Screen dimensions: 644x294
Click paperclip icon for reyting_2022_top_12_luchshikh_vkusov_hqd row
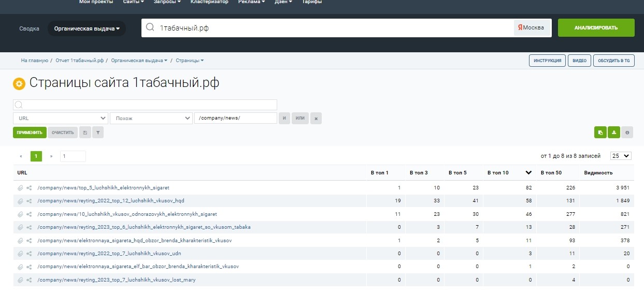[x=20, y=201]
